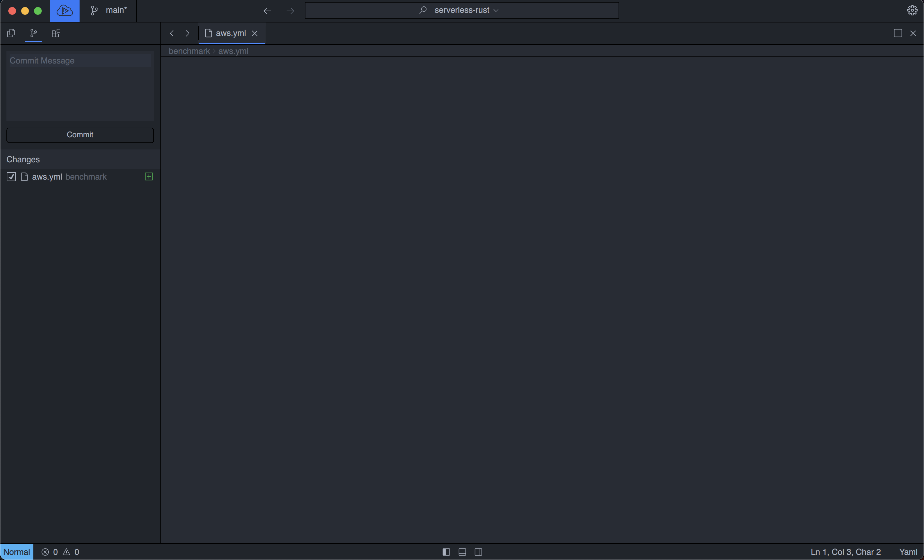
Task: Select benchmark in the breadcrumb path
Action: tap(189, 51)
